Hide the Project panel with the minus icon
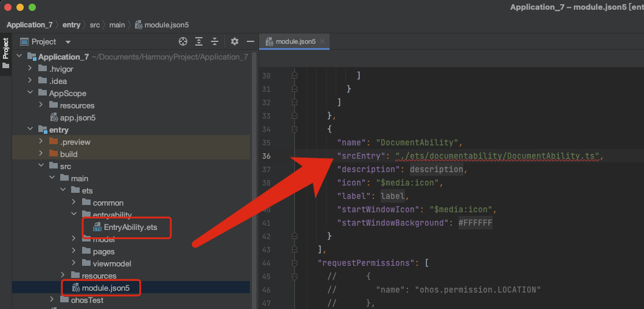The height and width of the screenshot is (309, 644). coord(250,41)
